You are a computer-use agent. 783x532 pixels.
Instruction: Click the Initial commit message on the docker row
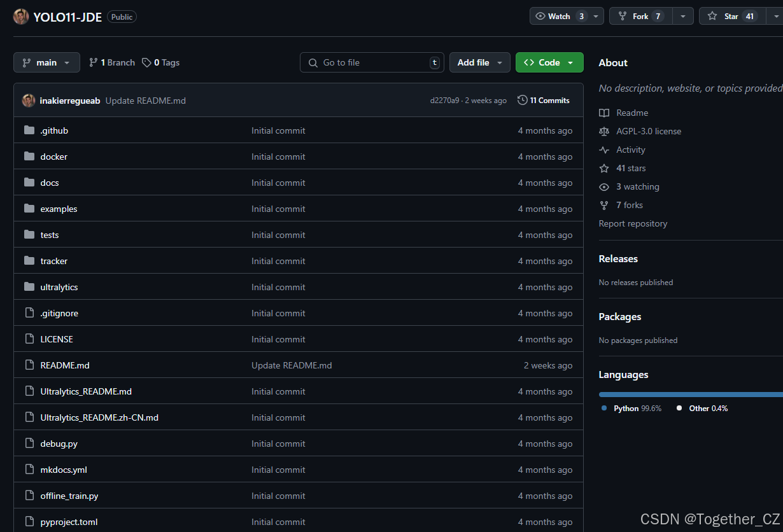point(278,157)
